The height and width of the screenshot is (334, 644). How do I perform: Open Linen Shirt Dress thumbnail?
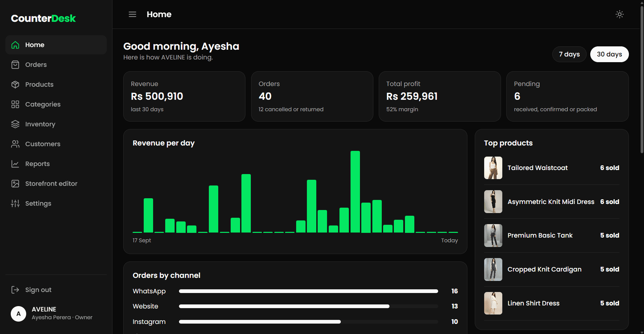[x=493, y=303]
